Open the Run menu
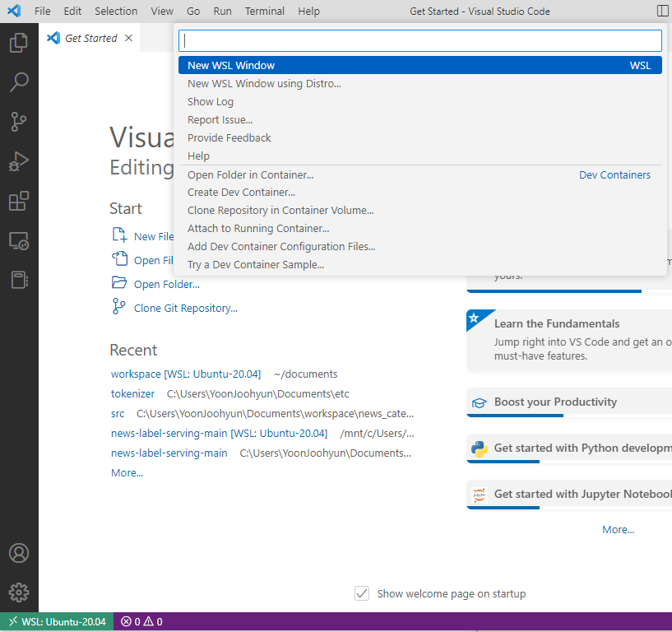Viewport: 672px width, 632px height. (x=222, y=12)
